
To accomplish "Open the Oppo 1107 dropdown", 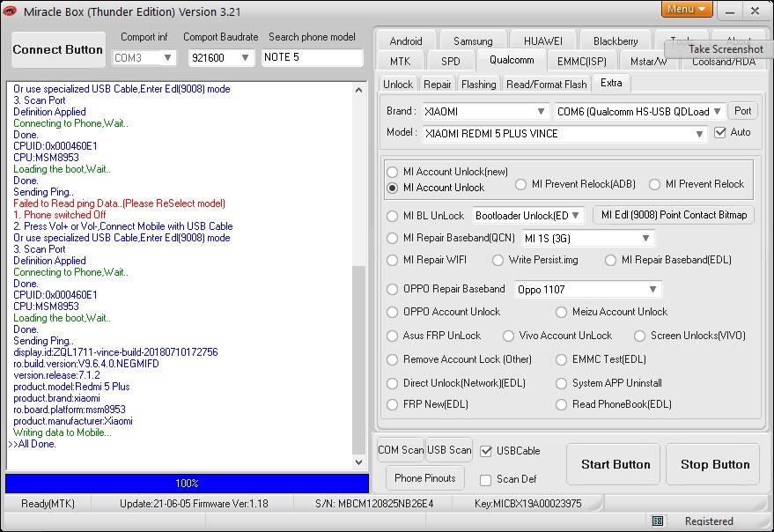I will (653, 289).
